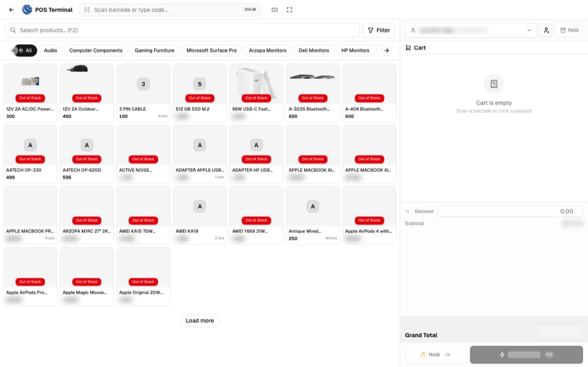The image size is (588, 367).
Task: Select ADAPTER HP USB product card
Action: pos(257,154)
